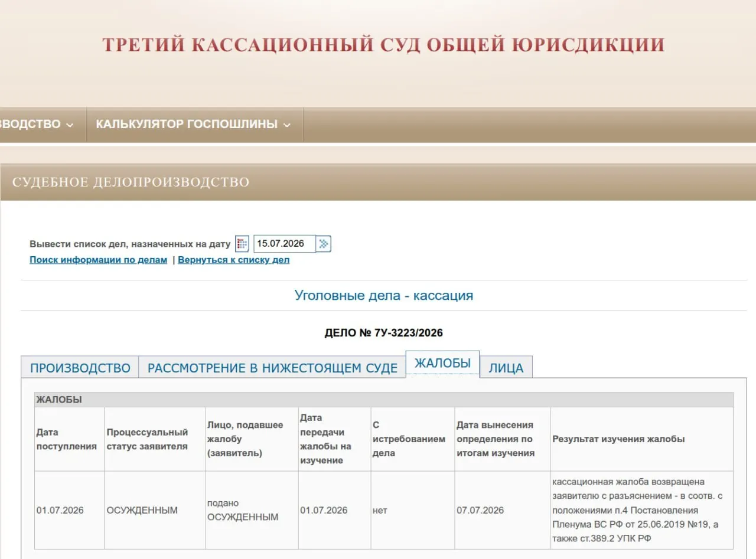Switch to the Производство tab

tap(80, 368)
